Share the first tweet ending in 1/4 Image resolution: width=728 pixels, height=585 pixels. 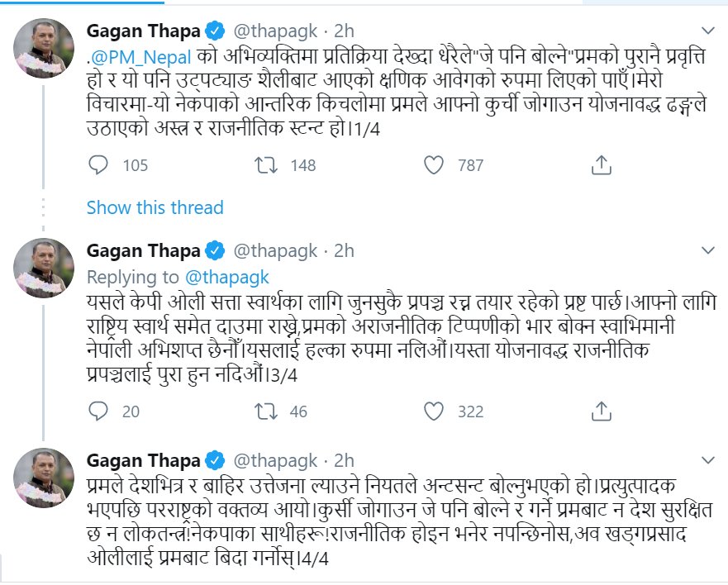602,165
